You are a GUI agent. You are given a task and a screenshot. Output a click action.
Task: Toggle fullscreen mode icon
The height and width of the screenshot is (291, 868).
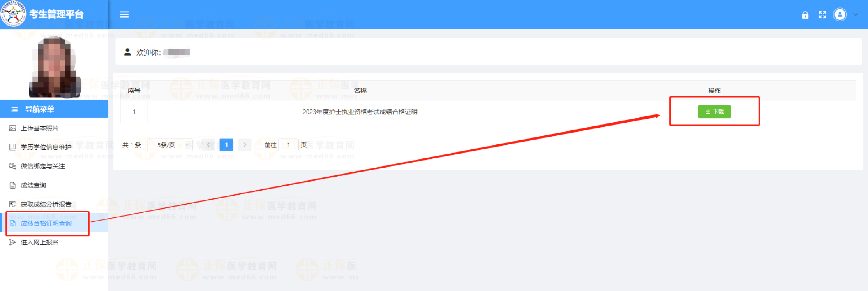[822, 15]
